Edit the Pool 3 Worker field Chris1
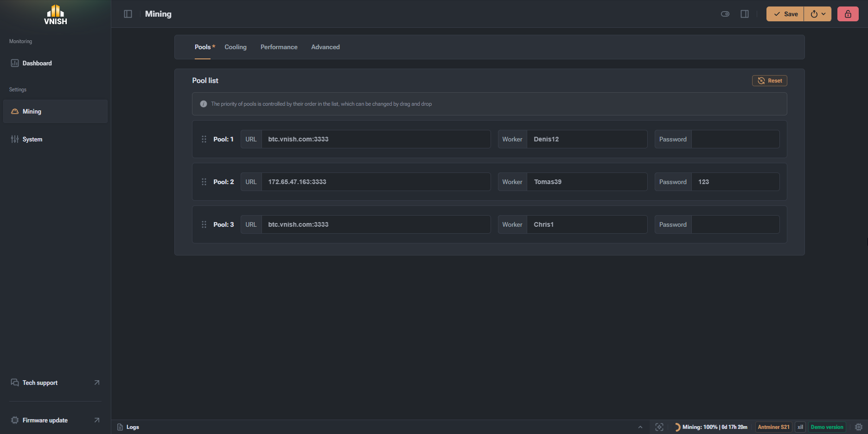 [x=587, y=224]
